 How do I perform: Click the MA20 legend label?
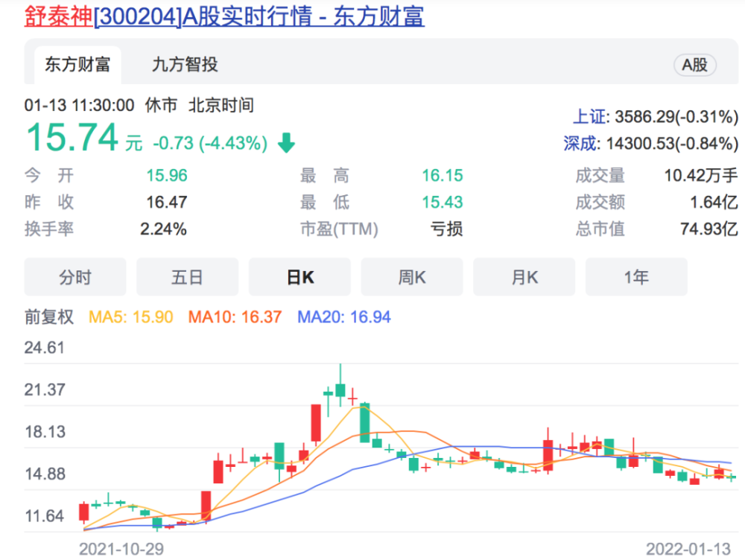click(344, 316)
